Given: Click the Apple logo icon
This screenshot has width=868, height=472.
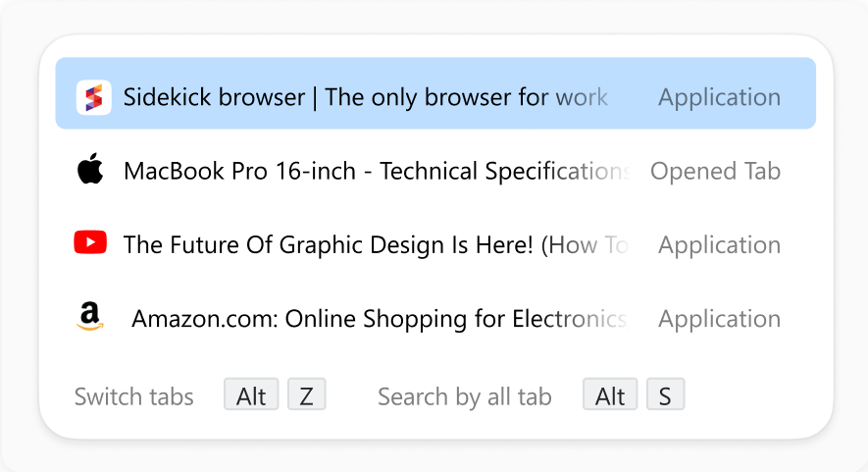Looking at the screenshot, I should [90, 168].
